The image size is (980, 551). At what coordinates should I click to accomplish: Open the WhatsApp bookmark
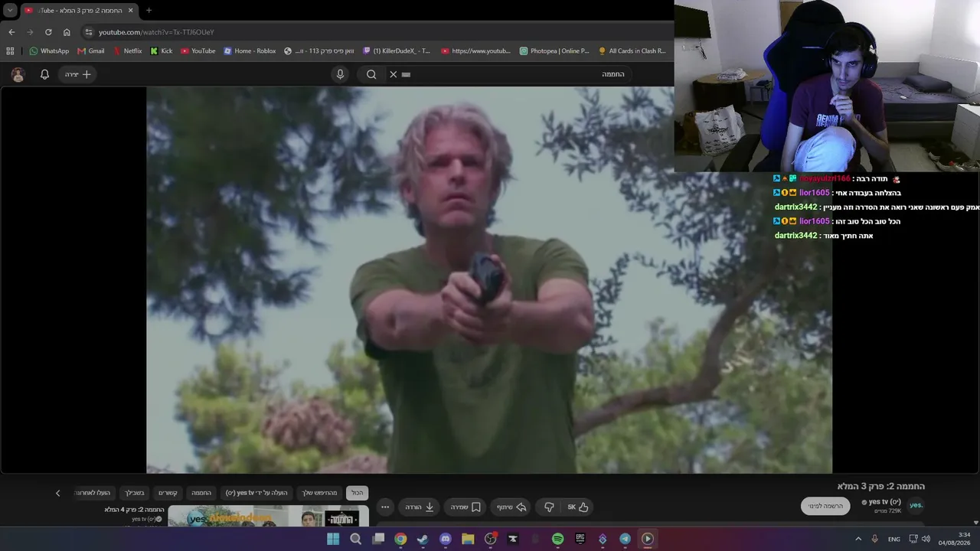49,51
